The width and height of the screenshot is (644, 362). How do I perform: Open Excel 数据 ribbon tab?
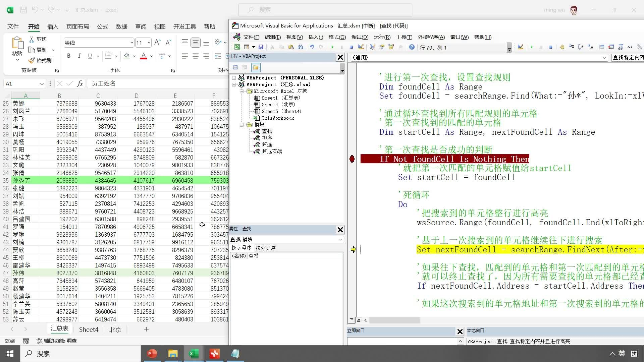tap(121, 26)
